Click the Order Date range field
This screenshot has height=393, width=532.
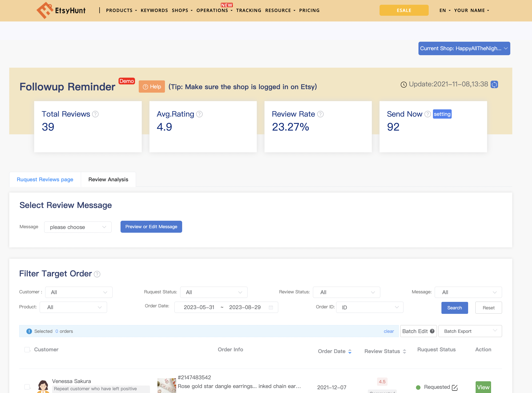pos(226,307)
